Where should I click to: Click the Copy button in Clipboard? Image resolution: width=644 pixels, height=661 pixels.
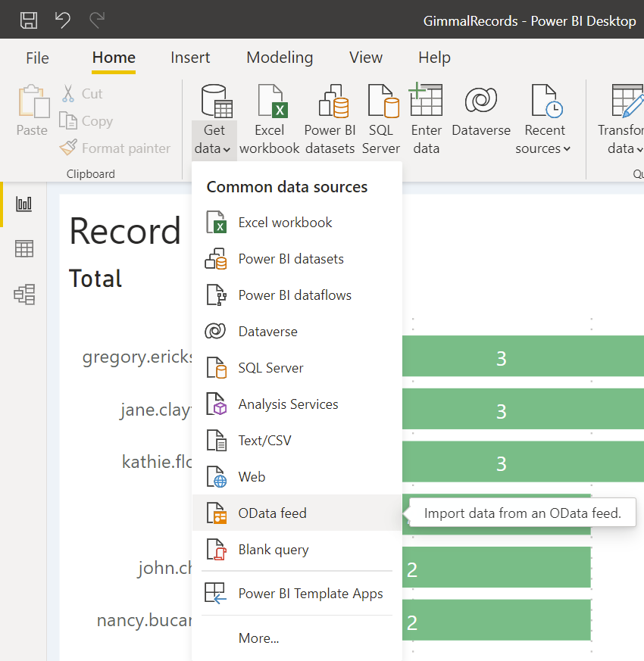pyautogui.click(x=86, y=121)
